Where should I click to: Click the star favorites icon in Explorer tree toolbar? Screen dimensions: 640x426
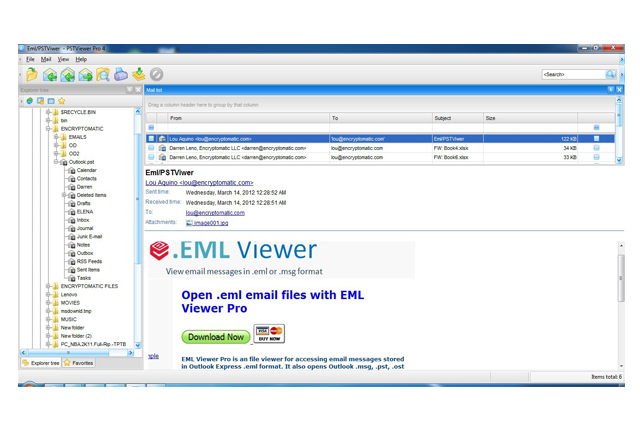(62, 101)
